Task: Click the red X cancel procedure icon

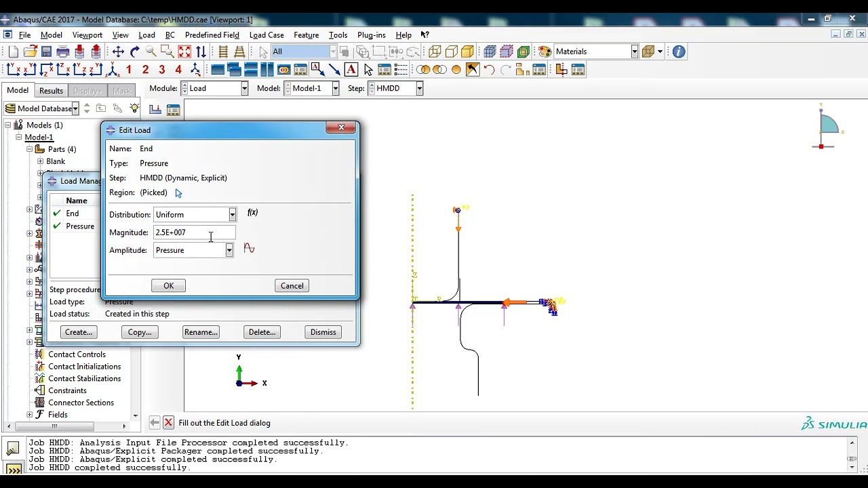Action: pos(169,423)
